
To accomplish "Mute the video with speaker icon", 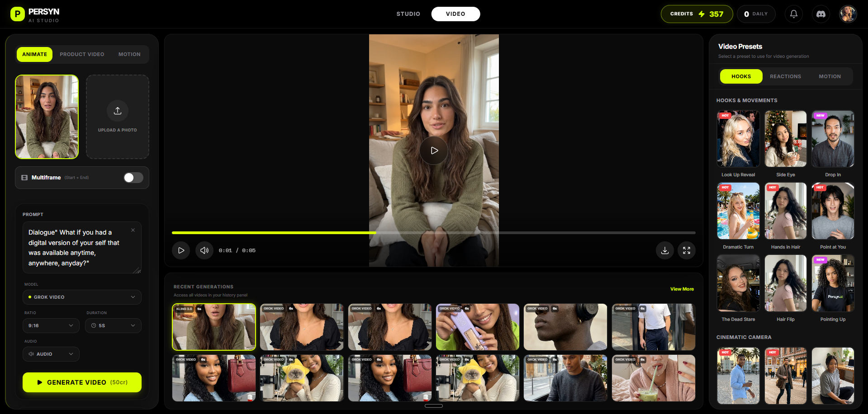I will click(204, 250).
